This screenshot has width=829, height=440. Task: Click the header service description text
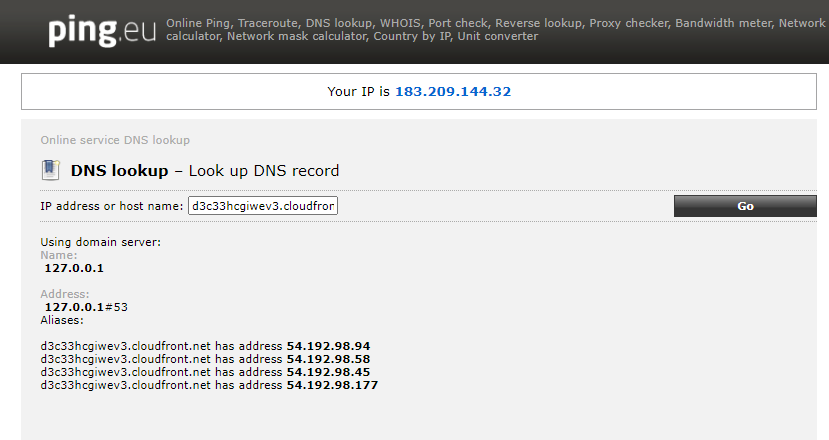(x=495, y=30)
